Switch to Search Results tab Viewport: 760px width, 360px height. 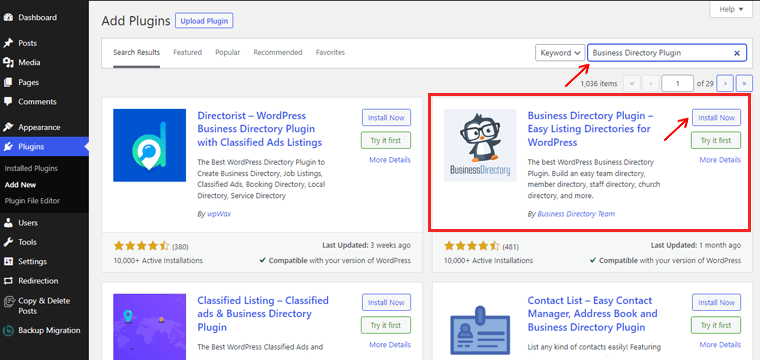[x=137, y=52]
